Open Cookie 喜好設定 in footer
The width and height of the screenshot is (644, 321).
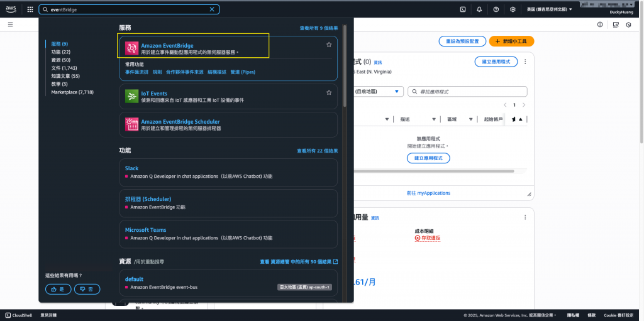(619, 315)
